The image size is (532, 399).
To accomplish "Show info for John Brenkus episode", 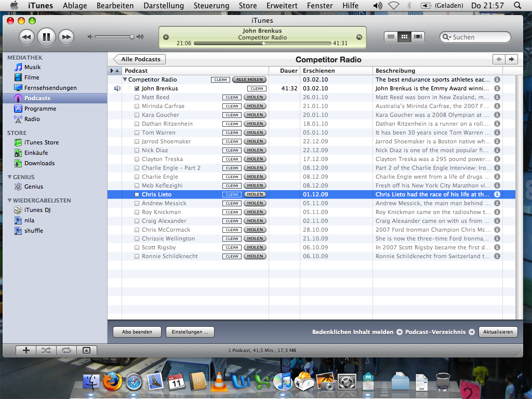I will 497,88.
